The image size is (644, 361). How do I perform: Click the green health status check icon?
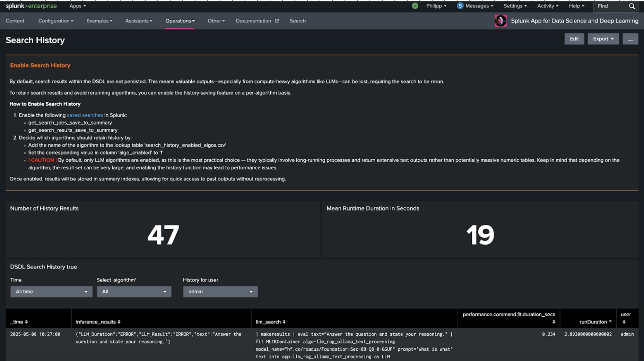pyautogui.click(x=415, y=6)
